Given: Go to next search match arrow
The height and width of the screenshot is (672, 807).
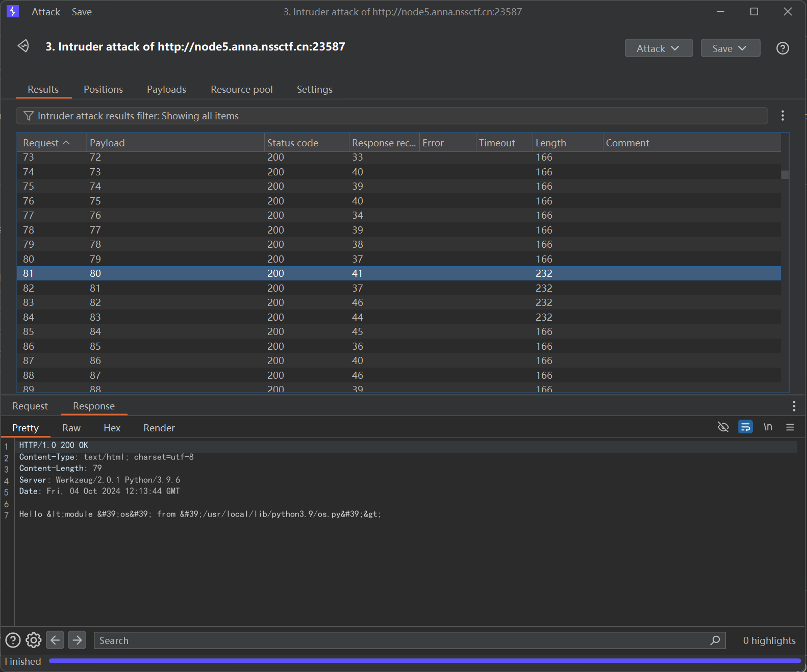Looking at the screenshot, I should pyautogui.click(x=77, y=640).
